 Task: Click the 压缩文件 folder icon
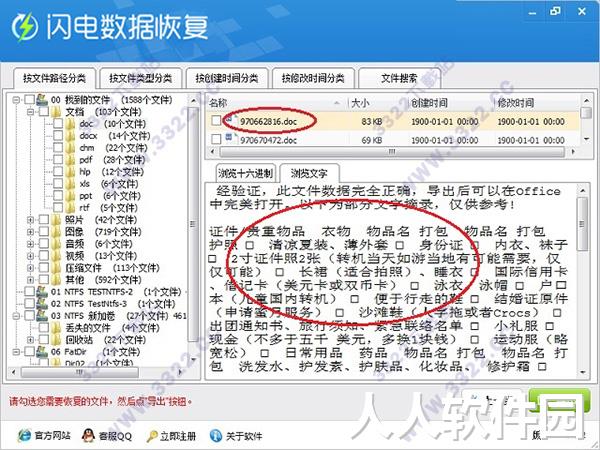pos(56,268)
